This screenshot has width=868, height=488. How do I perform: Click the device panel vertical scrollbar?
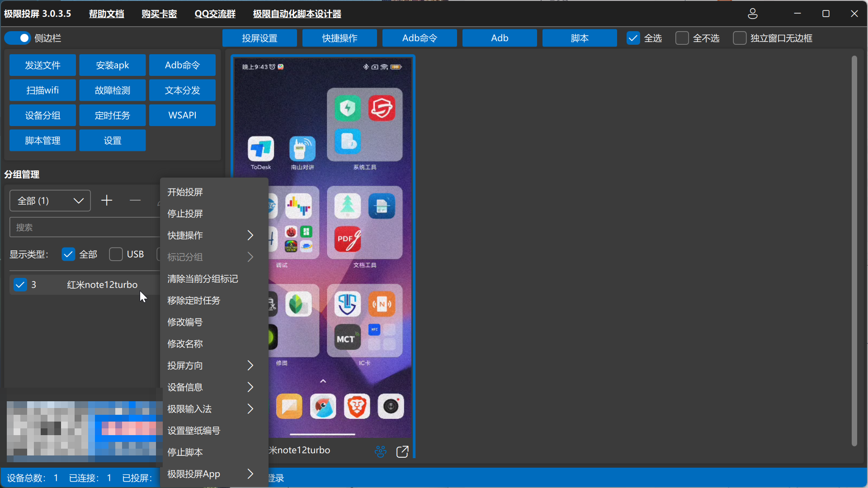point(854,251)
